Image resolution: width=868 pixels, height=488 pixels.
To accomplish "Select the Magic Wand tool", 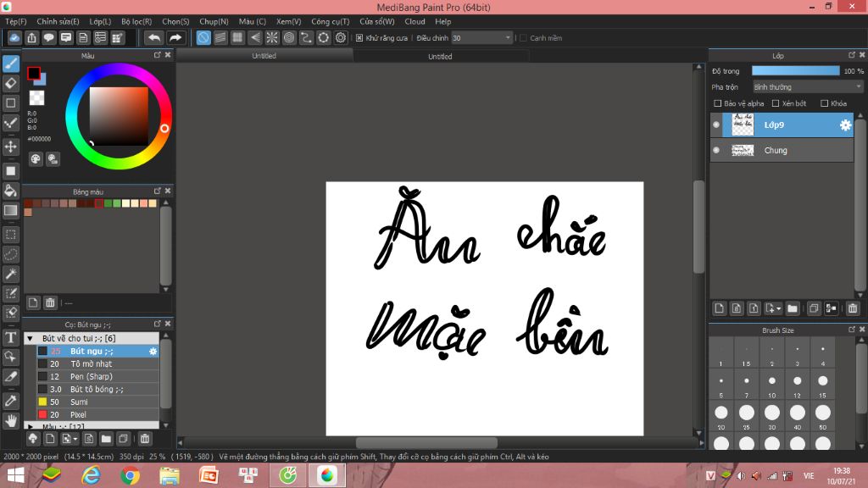I will click(10, 274).
